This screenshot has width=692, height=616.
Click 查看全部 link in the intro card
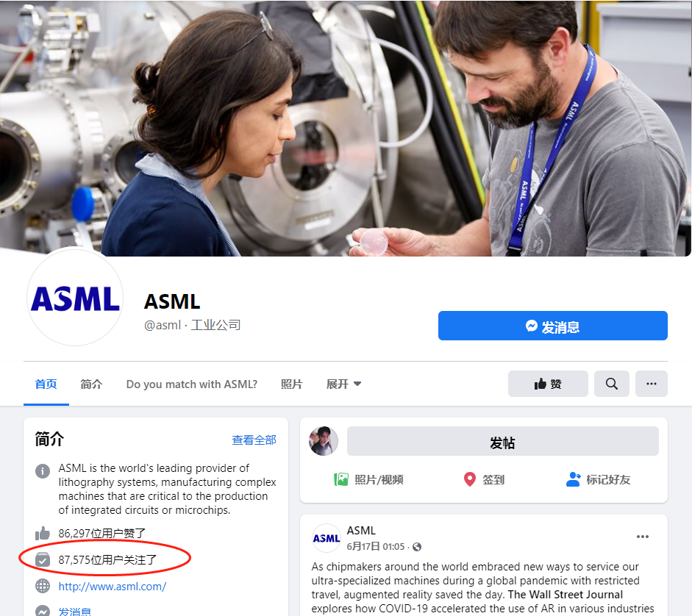click(254, 440)
